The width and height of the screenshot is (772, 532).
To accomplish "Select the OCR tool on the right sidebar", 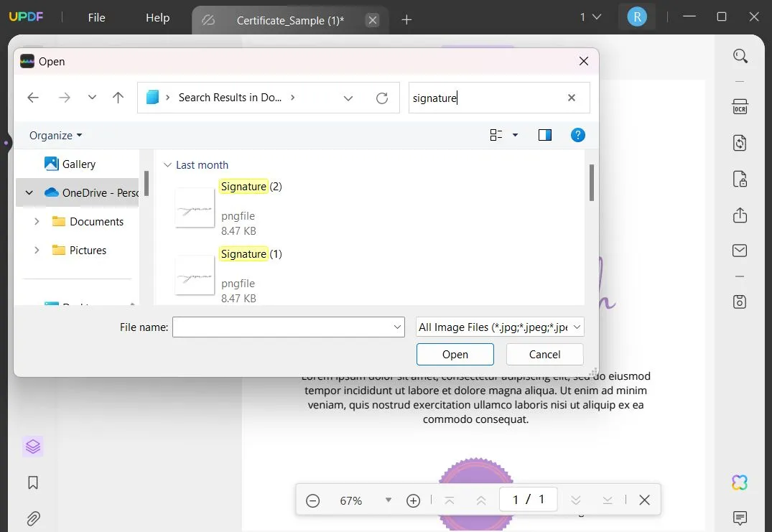I will point(740,106).
